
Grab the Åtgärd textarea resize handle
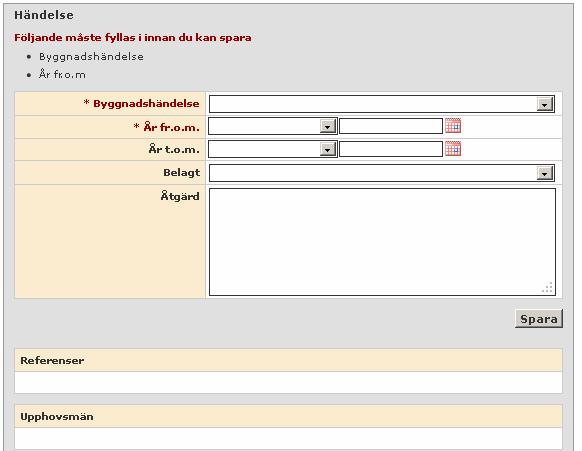click(x=548, y=288)
